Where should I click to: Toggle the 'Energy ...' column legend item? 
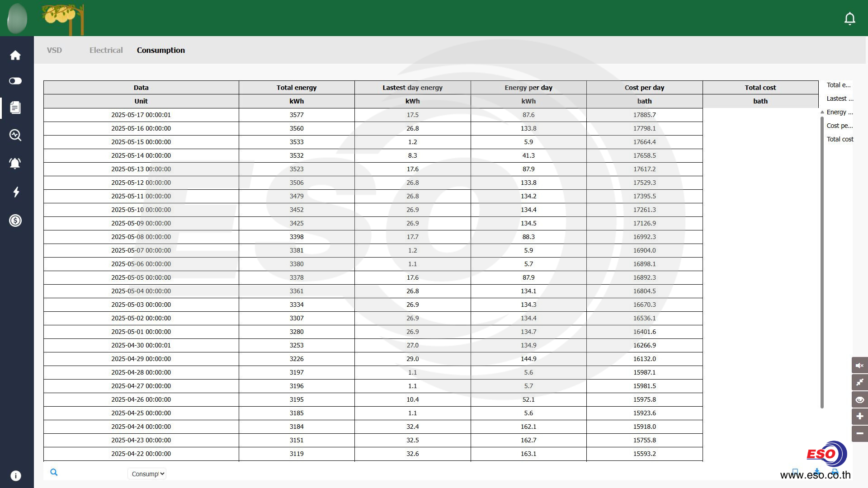(840, 112)
